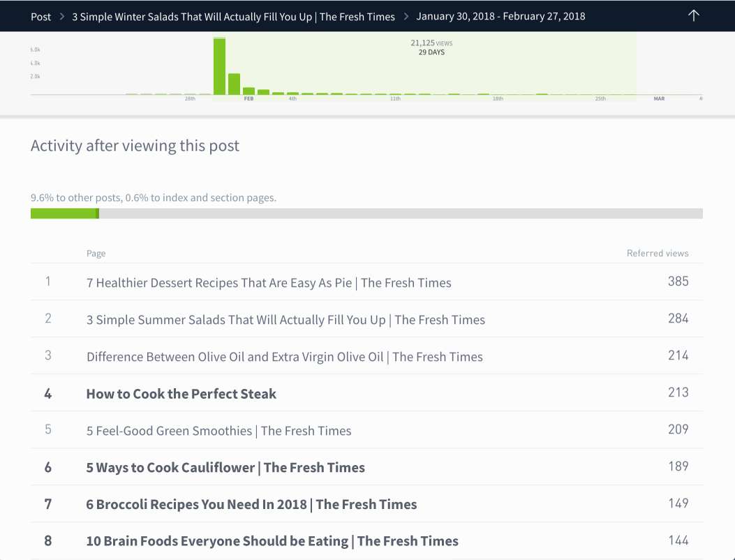Open "7 Healthier Dessert Recipes That Are Easy As Pie"
Screen dimensions: 735x560
tap(269, 283)
